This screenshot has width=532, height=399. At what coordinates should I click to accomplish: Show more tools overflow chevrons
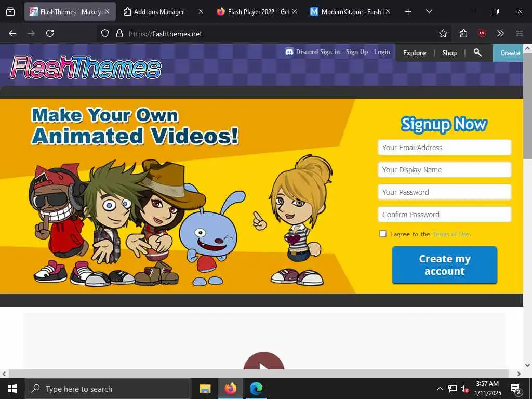[500, 33]
